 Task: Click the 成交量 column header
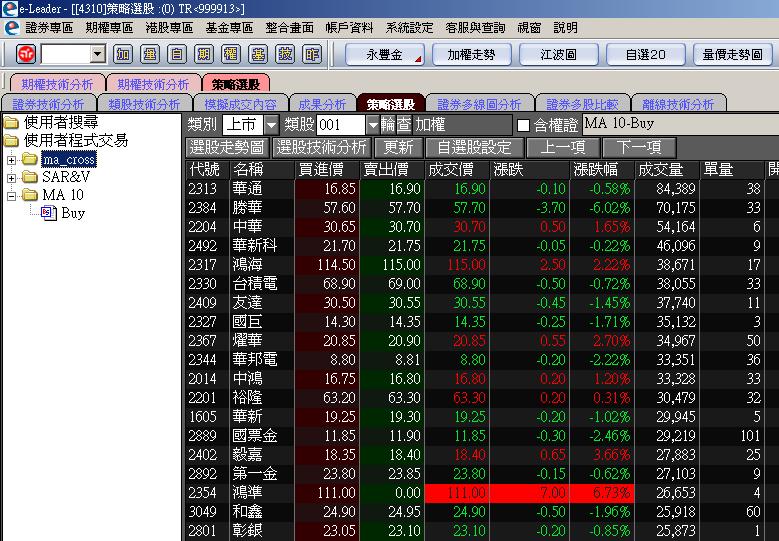click(667, 169)
